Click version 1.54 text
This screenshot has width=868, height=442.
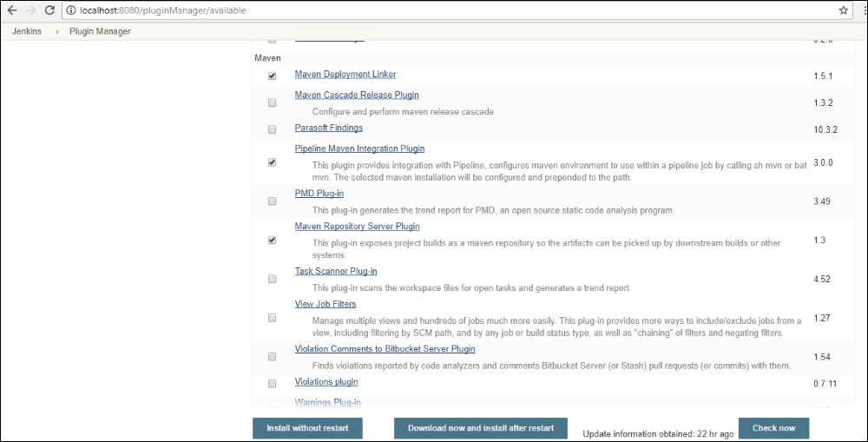click(x=822, y=357)
